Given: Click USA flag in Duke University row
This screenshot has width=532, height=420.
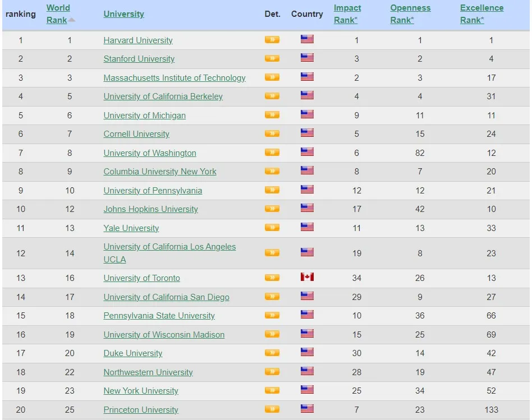Looking at the screenshot, I should point(307,352).
